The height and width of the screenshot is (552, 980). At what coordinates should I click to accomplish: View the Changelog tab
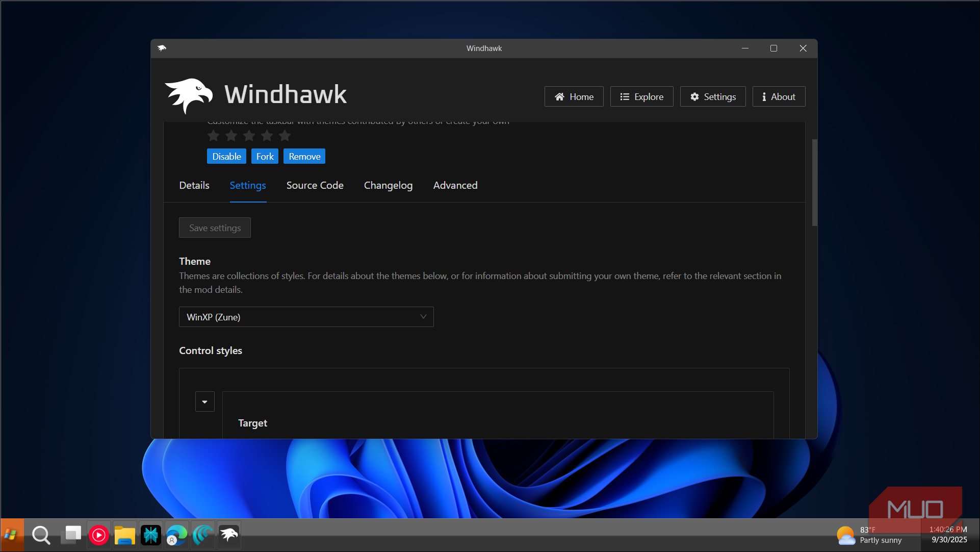click(389, 185)
